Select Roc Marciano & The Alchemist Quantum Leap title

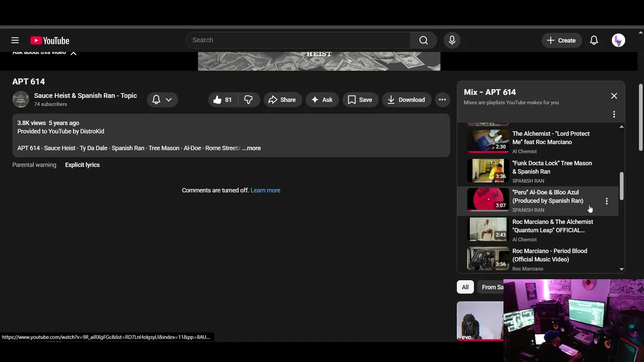[552, 226]
